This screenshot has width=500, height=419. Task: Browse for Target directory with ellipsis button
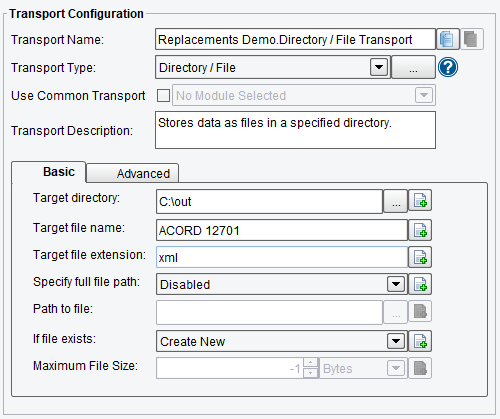point(396,201)
